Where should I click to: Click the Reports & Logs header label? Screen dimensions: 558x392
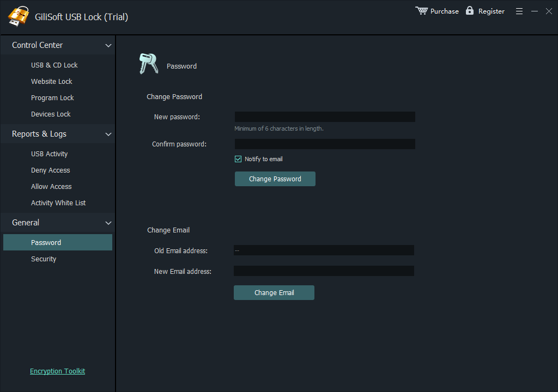[x=39, y=134]
